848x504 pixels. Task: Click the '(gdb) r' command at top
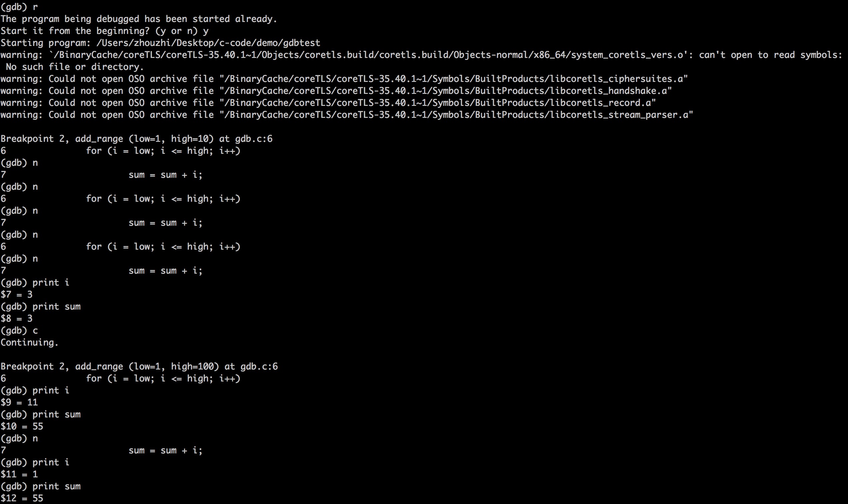19,7
